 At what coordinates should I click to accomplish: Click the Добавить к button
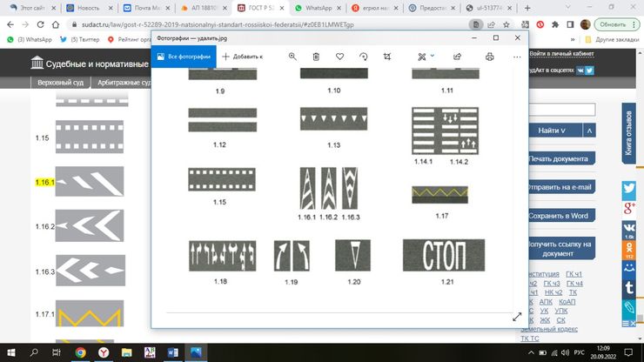(x=242, y=57)
